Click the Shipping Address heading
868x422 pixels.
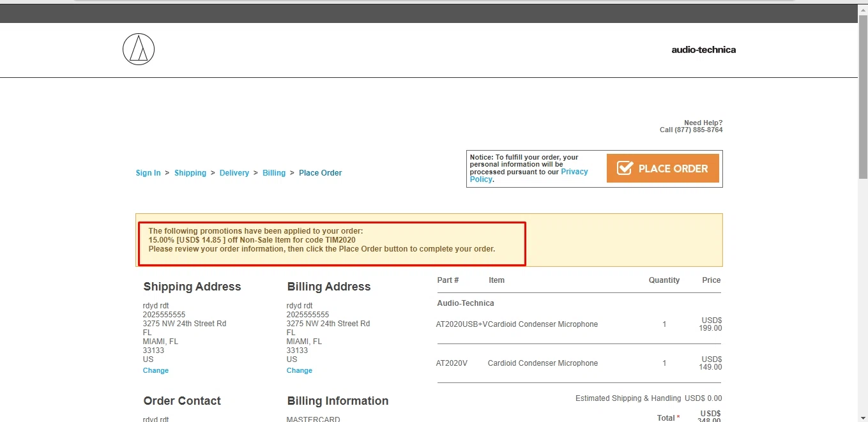pos(192,287)
